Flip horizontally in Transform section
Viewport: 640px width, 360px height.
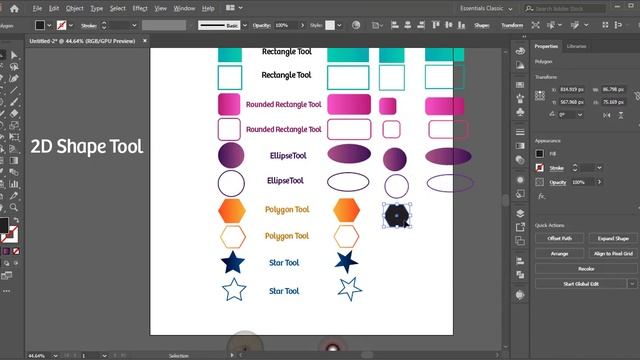(x=607, y=115)
